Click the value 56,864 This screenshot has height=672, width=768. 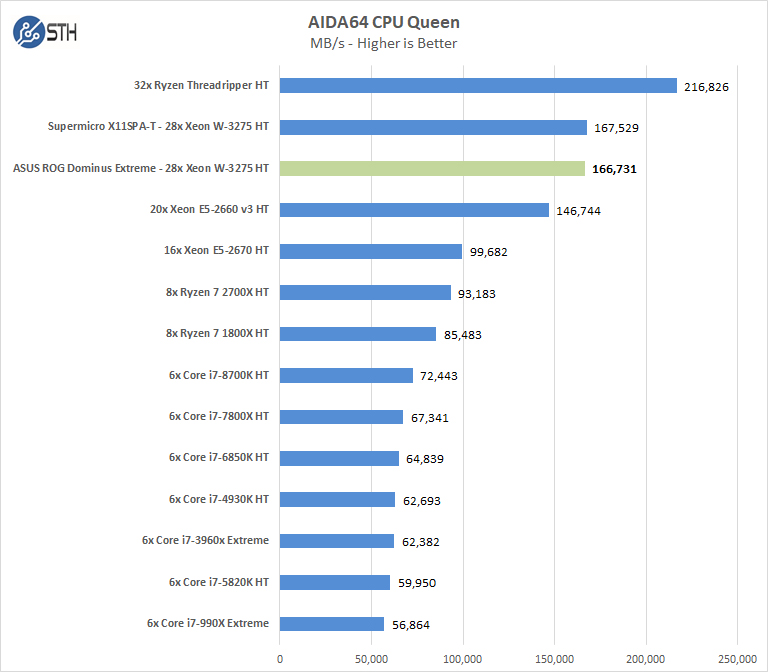coord(411,625)
